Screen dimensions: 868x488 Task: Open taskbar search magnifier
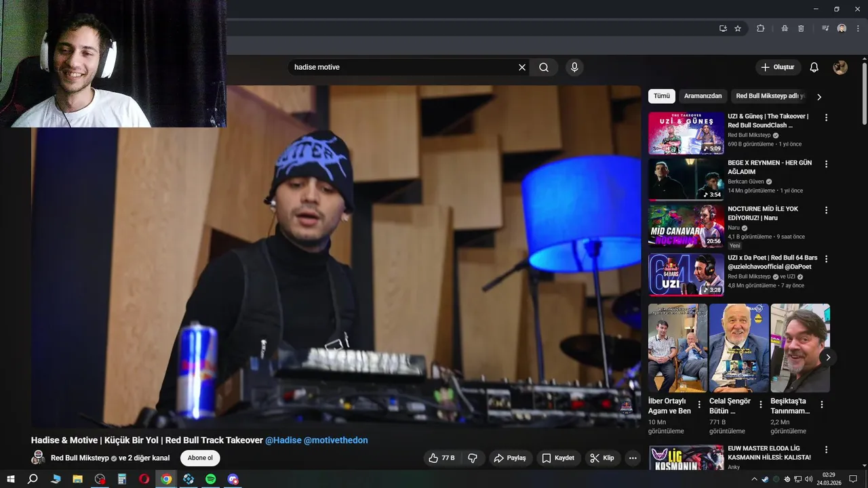click(x=33, y=479)
